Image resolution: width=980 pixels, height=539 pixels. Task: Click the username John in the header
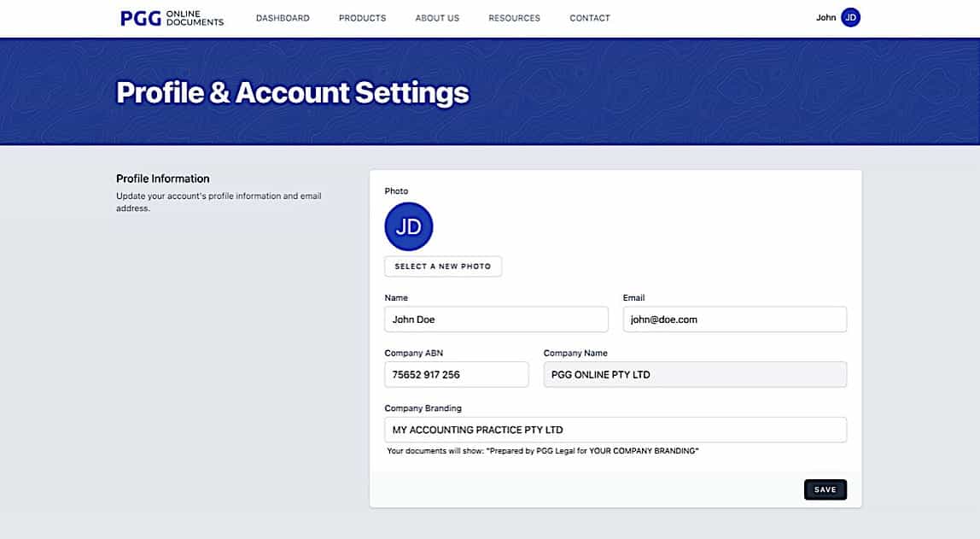click(825, 17)
